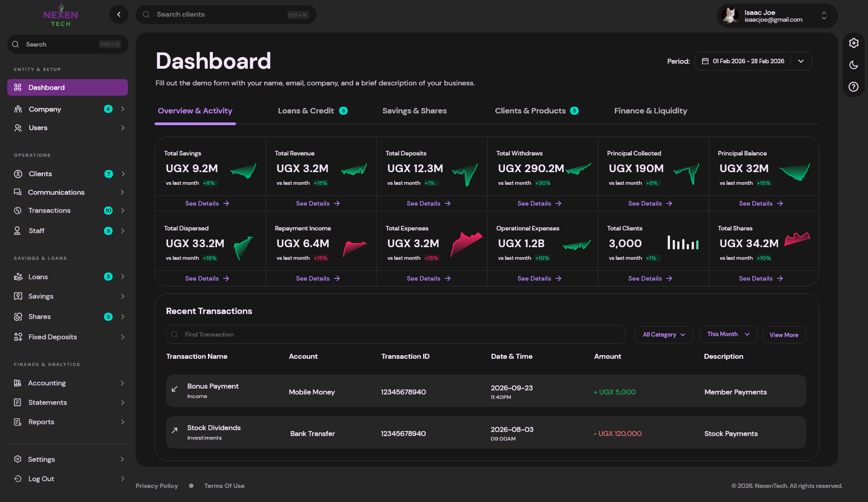Switch to the Finance & Liquidity tab
The image size is (868, 502).
(x=650, y=111)
